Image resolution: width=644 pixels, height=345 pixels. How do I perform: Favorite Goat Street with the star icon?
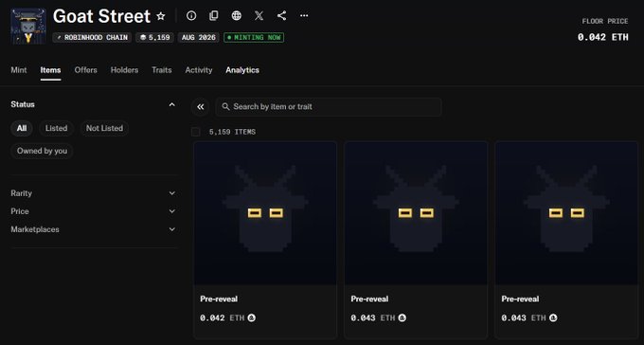(x=161, y=16)
